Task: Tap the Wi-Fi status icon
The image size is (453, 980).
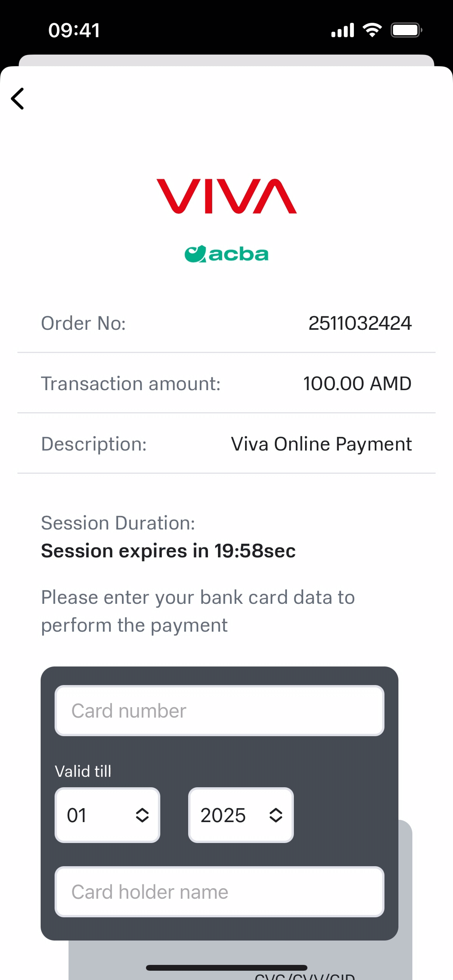Action: pyautogui.click(x=372, y=30)
